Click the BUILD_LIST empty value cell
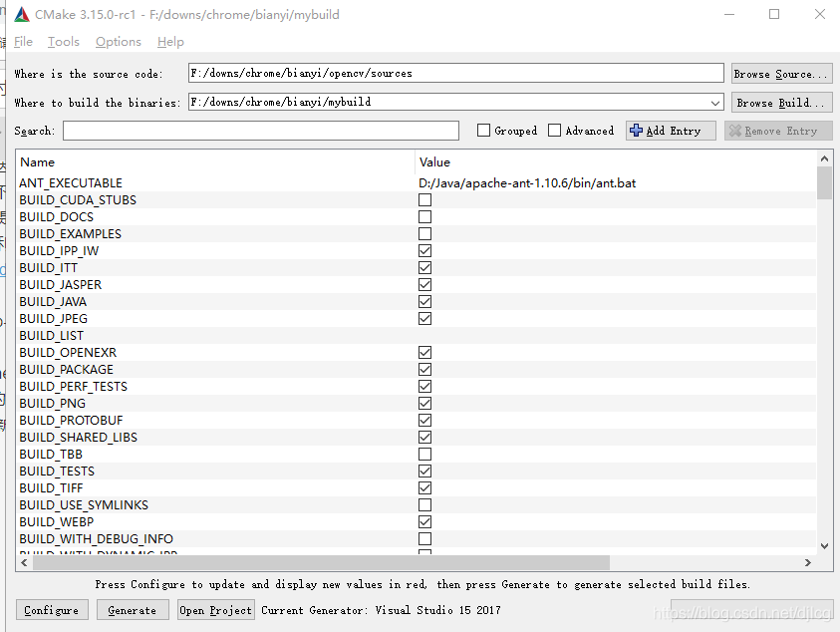Screen dimensions: 840x632 (616, 336)
